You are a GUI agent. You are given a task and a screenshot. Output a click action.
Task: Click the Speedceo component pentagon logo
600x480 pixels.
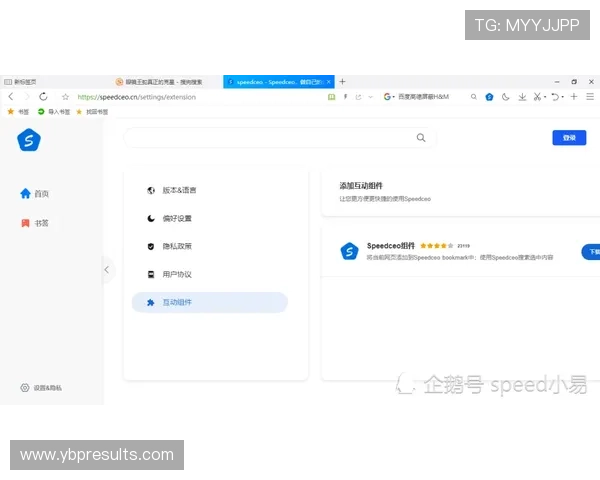click(x=349, y=251)
